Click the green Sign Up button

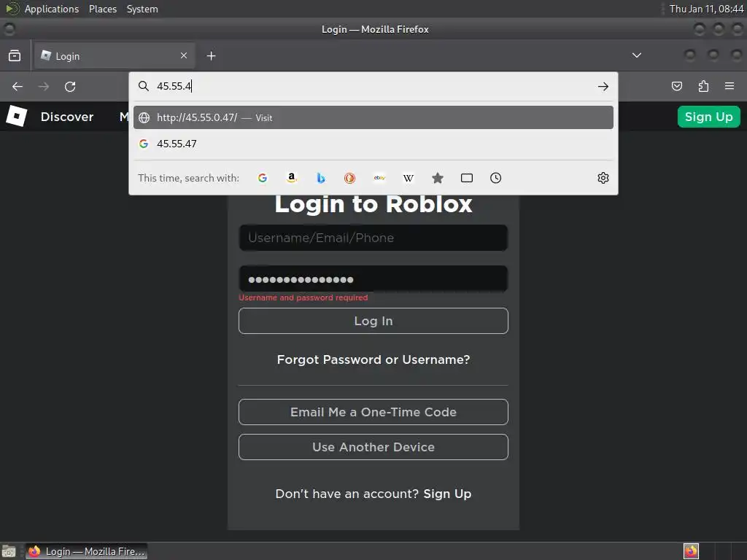[708, 117]
